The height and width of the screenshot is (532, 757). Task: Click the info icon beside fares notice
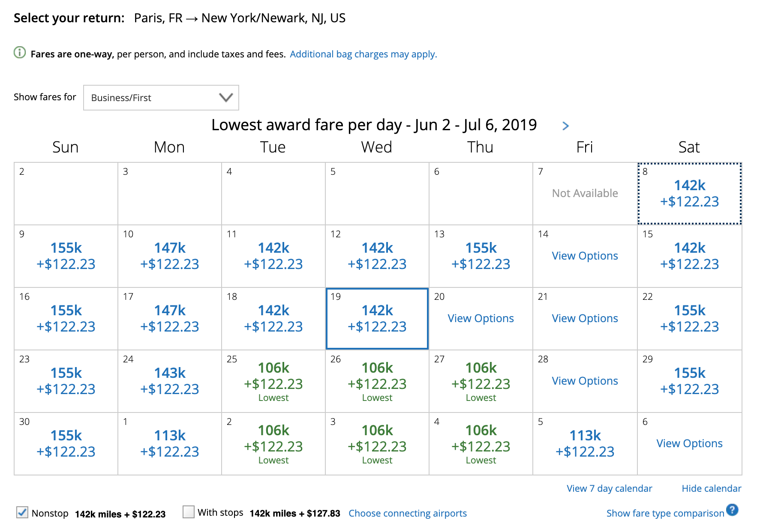click(20, 53)
